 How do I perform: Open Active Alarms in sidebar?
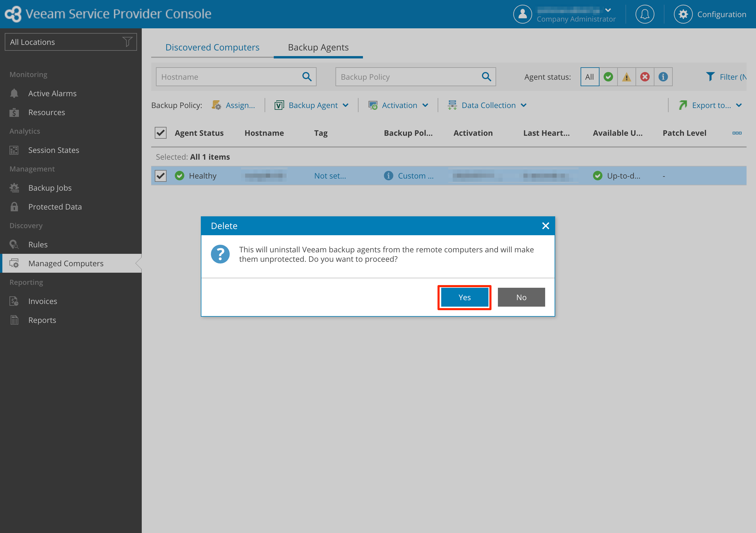71,94
